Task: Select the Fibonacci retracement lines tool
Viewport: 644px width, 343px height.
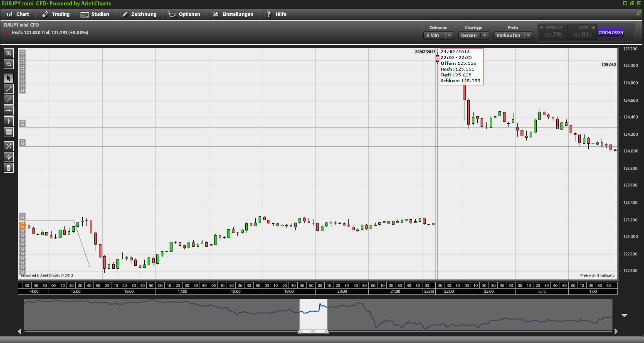Action: pos(9,132)
